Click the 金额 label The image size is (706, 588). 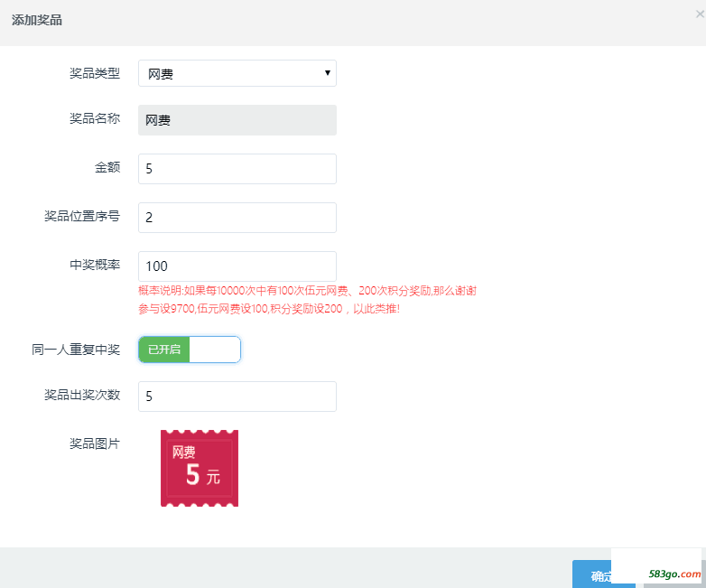click(107, 167)
